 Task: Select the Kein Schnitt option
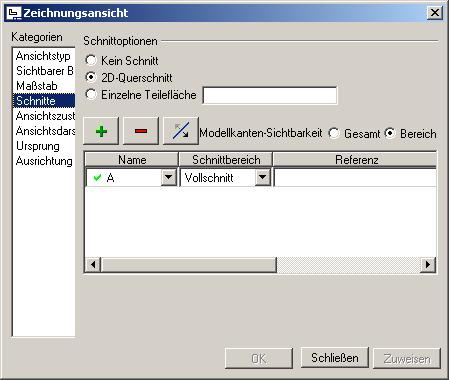(91, 61)
